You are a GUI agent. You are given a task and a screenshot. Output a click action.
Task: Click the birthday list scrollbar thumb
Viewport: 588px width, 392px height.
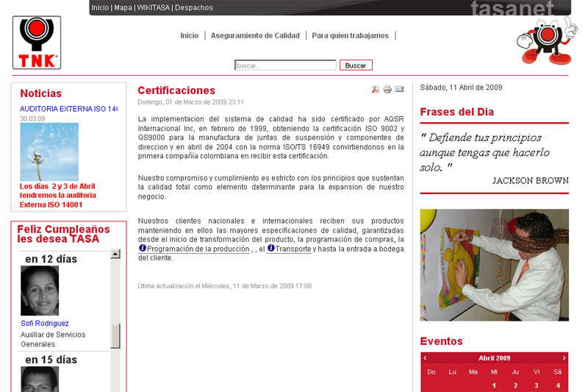coord(115,336)
